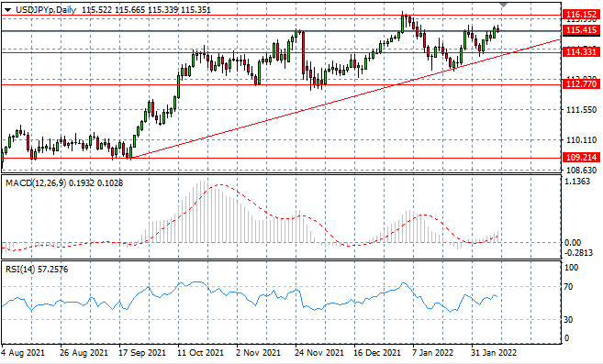Select the 115.415 red price label
Viewport: 603px width, 364px height.
coord(581,30)
